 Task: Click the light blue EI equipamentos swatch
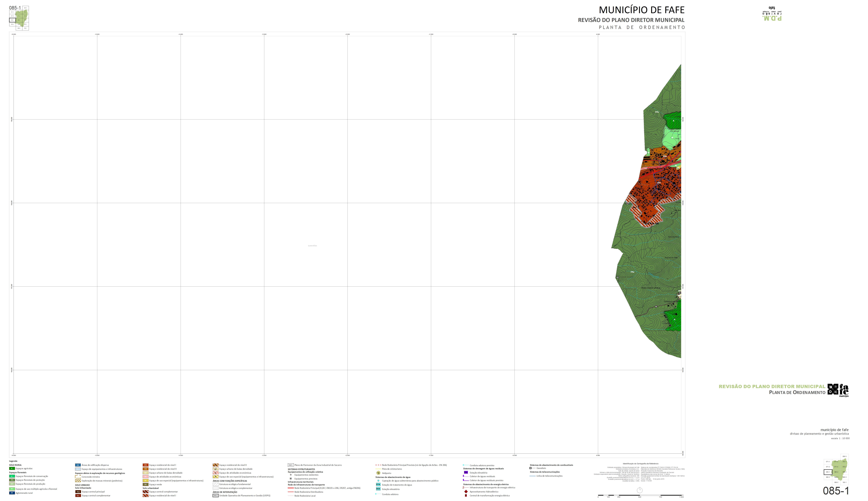click(78, 469)
